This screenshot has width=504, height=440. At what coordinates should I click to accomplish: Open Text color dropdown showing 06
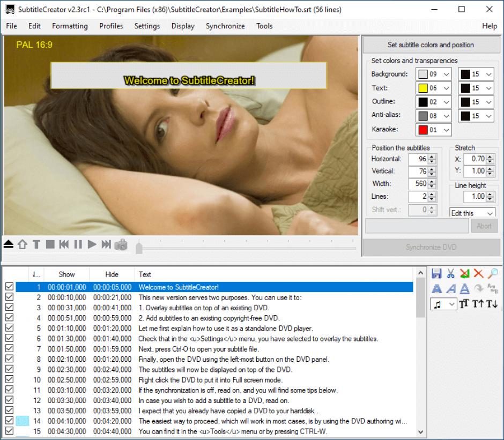(x=434, y=88)
